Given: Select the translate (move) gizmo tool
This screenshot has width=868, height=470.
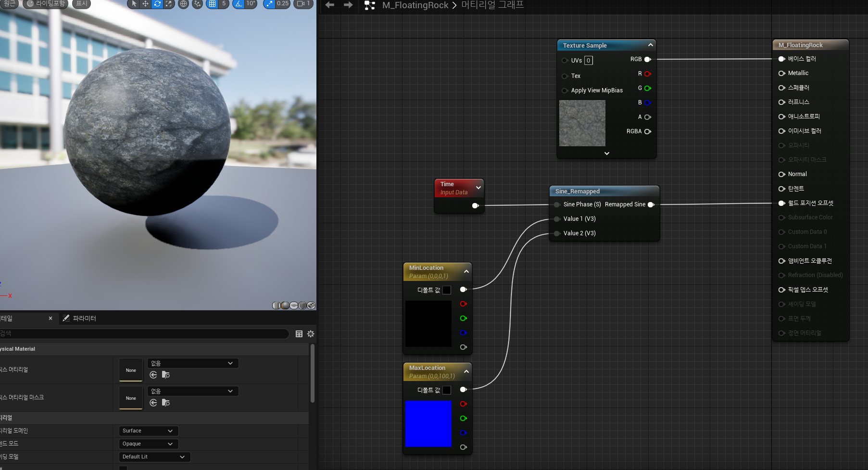Looking at the screenshot, I should point(145,4).
